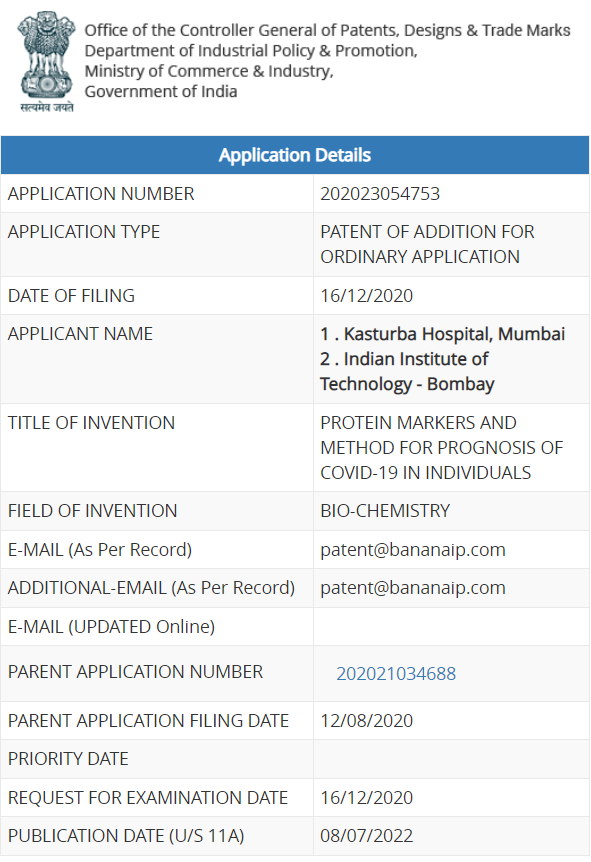
Task: Click the APPLICANT NAME label
Action: coord(80,334)
